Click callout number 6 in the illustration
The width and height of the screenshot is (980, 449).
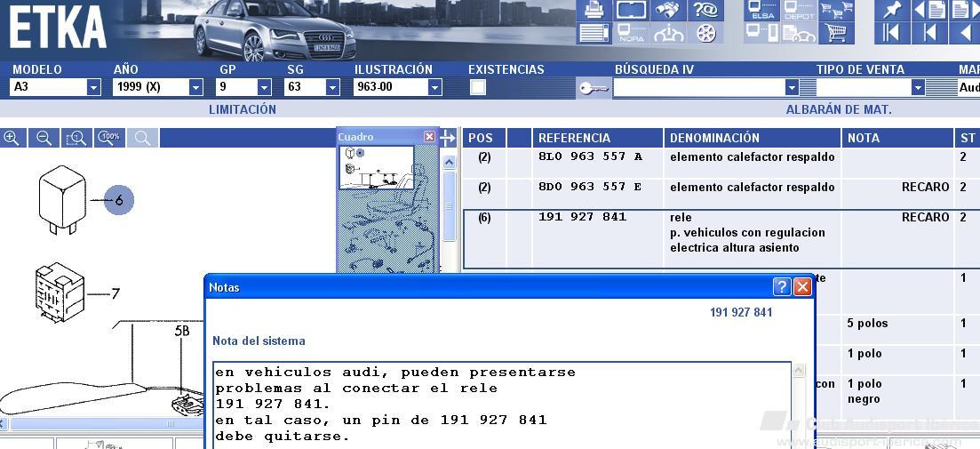(119, 200)
